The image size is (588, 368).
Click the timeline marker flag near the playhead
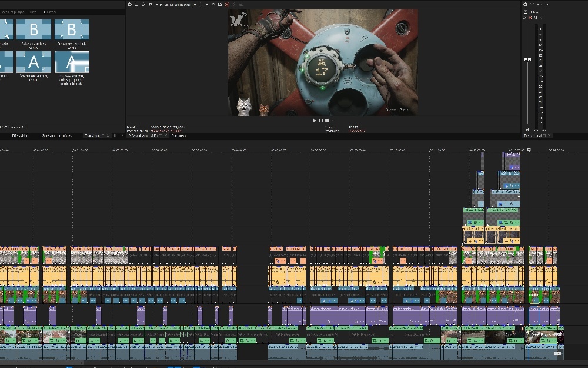pos(529,150)
